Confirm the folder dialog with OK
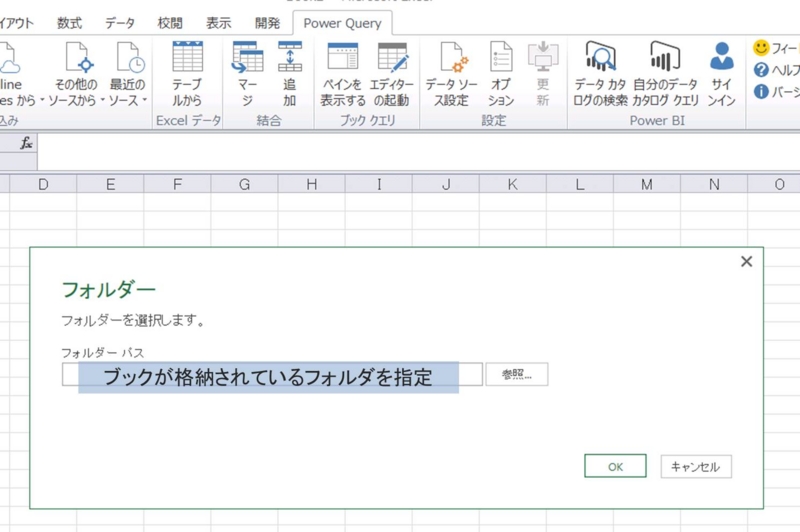Viewport: 800px width, 532px height. point(615,466)
